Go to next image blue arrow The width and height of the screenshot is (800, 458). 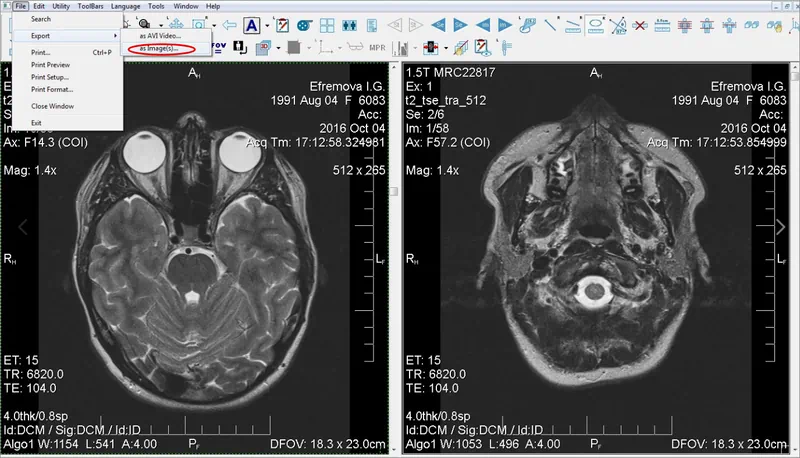pos(505,24)
